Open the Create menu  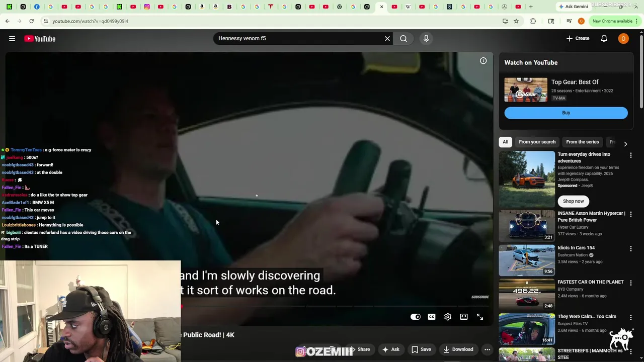578,38
